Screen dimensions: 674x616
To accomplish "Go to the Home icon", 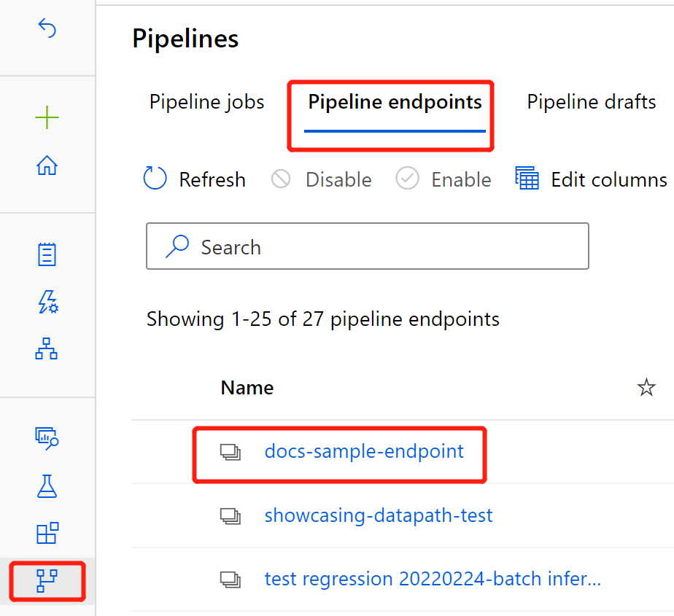I will pyautogui.click(x=47, y=165).
